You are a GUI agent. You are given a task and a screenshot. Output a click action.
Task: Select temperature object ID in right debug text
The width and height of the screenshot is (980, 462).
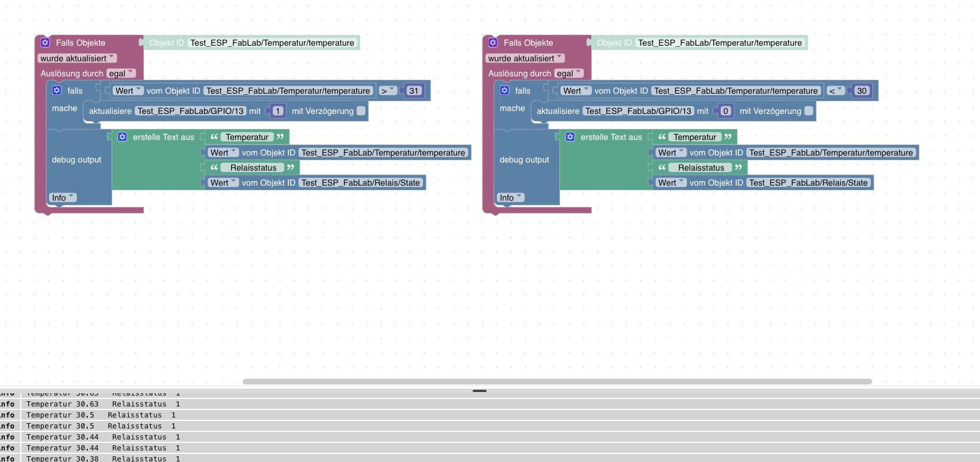point(831,152)
